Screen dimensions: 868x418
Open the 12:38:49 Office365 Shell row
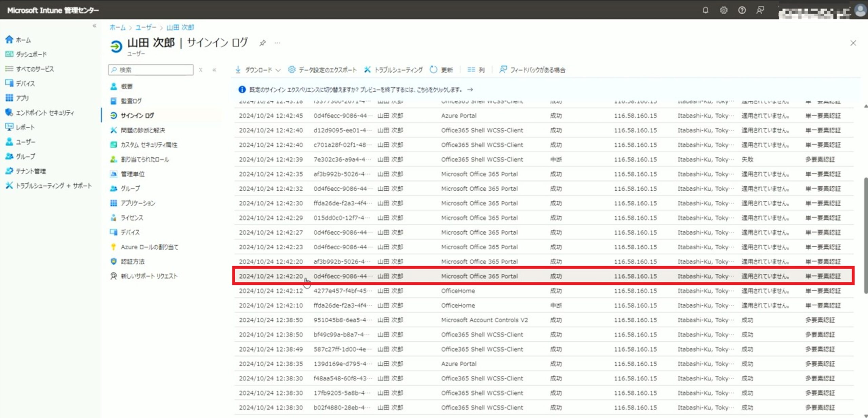[x=544, y=349]
